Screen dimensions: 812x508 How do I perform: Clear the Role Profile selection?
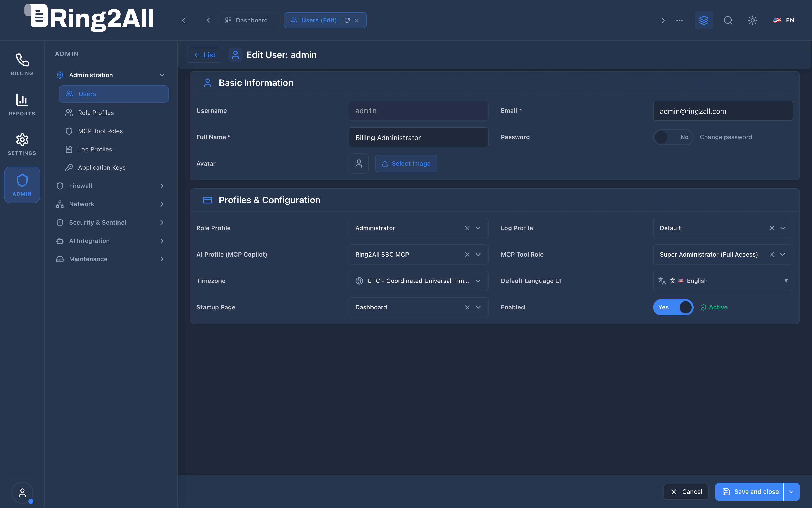[x=467, y=228]
